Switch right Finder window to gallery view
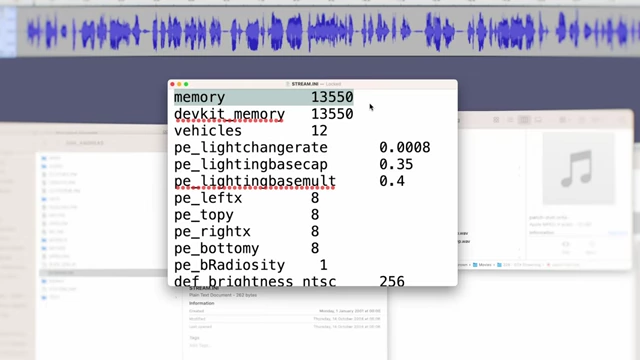 [x=538, y=120]
